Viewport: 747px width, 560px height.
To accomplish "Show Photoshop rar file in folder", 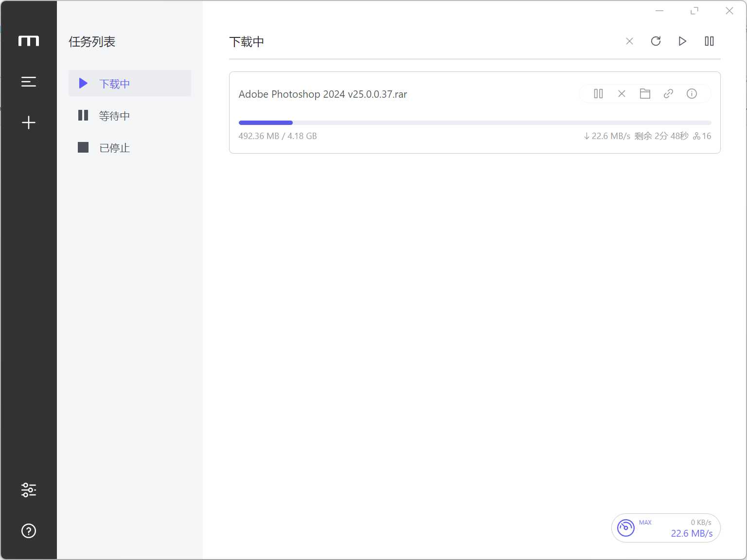I will click(x=645, y=94).
